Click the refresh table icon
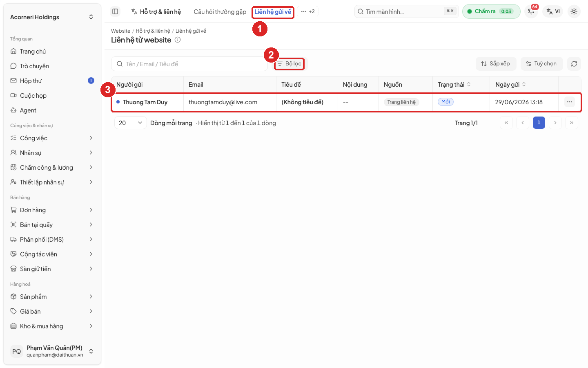588x368 pixels. pyautogui.click(x=574, y=64)
